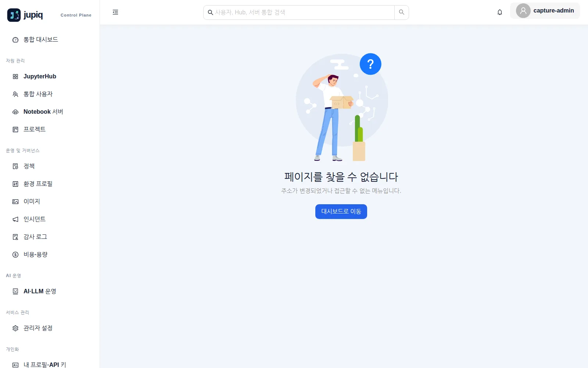Open the 통합 대시보드 menu item

tap(50, 40)
